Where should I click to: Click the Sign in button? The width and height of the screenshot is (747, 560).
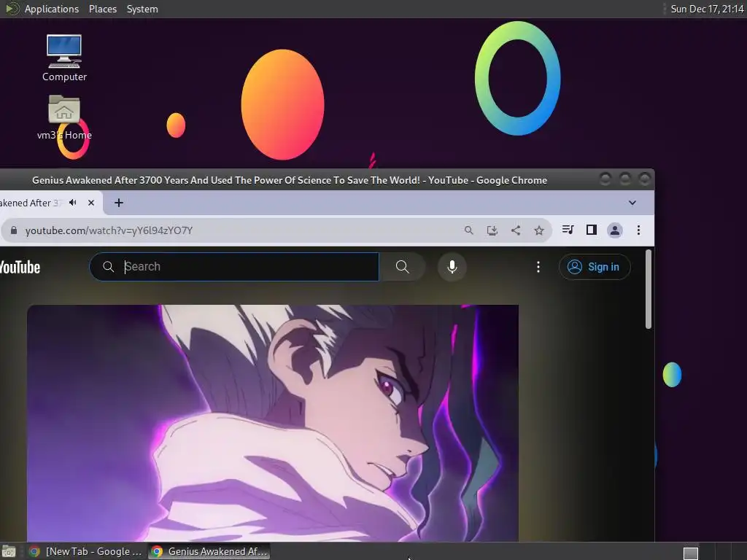[x=595, y=267]
